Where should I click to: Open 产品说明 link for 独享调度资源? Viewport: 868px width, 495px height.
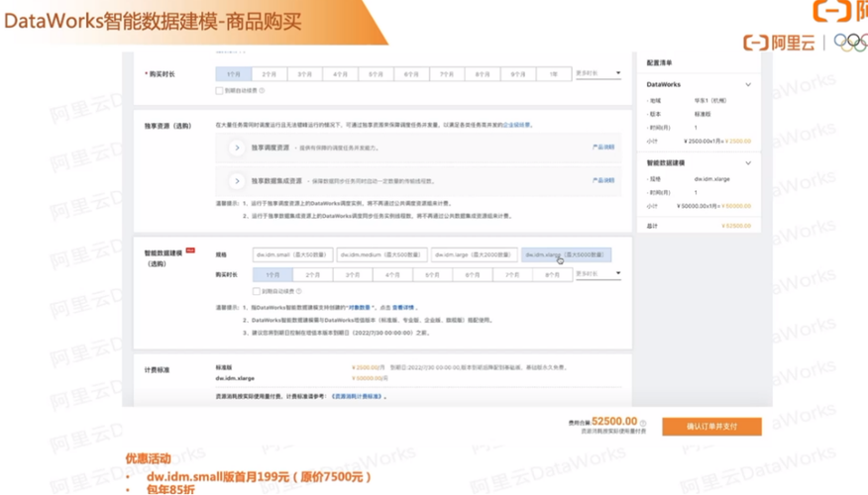click(x=603, y=148)
